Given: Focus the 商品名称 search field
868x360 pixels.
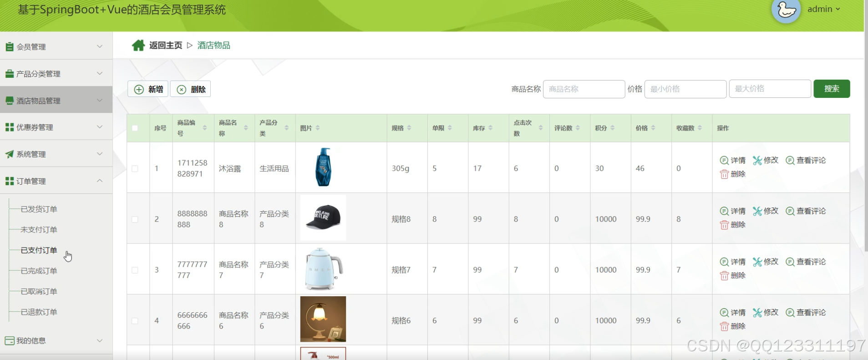Looking at the screenshot, I should coord(584,89).
